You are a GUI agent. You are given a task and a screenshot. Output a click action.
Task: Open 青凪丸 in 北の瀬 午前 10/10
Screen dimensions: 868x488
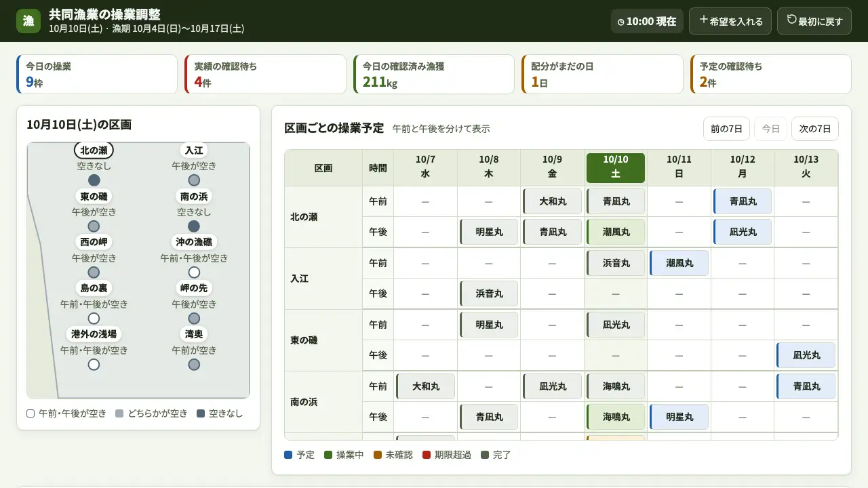pos(616,201)
